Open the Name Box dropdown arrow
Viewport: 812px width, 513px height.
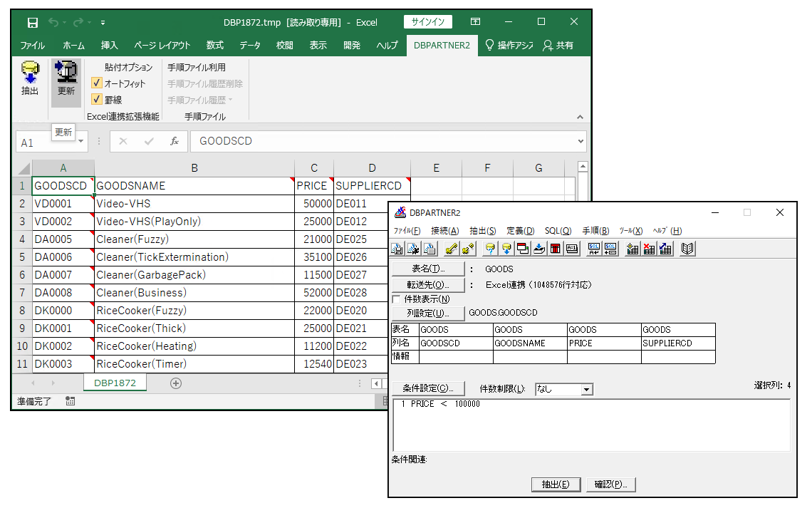pyautogui.click(x=80, y=141)
